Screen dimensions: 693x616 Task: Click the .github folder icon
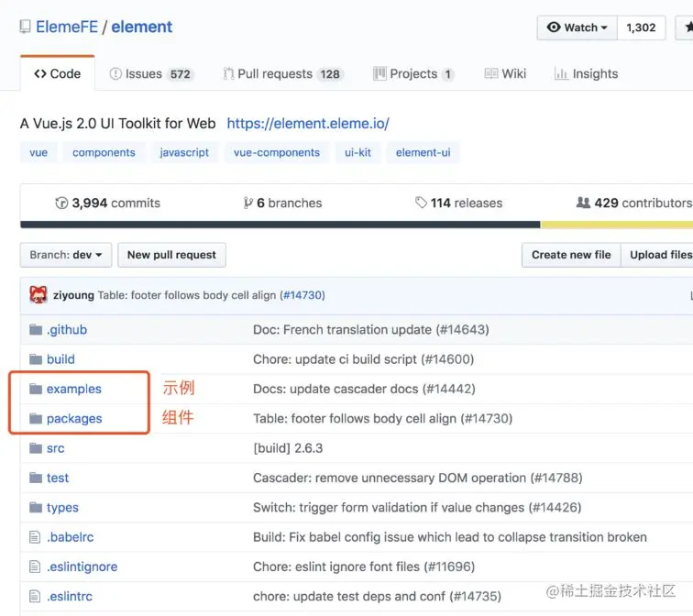pyautogui.click(x=36, y=330)
